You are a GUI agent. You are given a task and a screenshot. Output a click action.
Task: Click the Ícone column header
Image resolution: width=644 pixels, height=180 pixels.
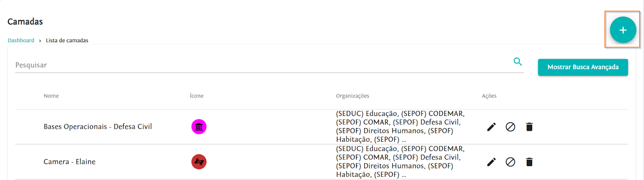tap(196, 96)
